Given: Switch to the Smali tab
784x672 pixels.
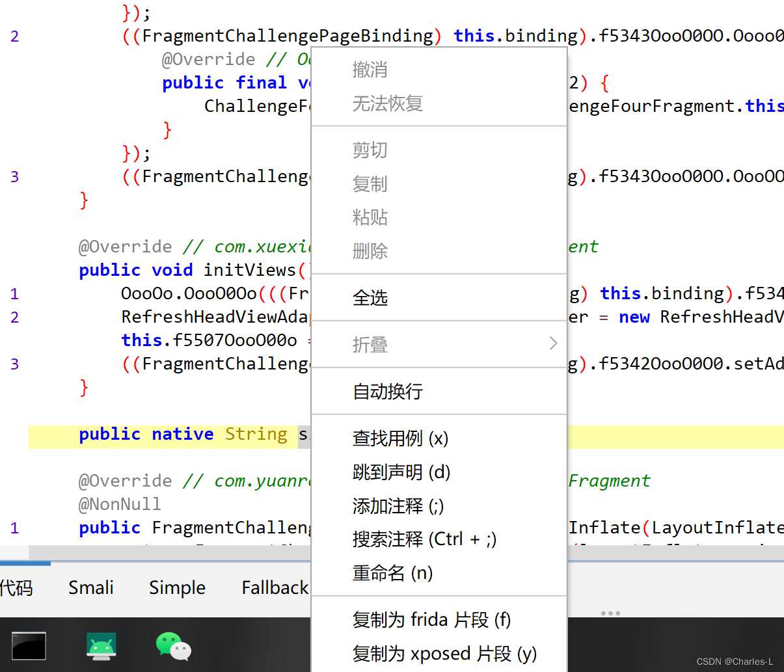Looking at the screenshot, I should coord(90,587).
